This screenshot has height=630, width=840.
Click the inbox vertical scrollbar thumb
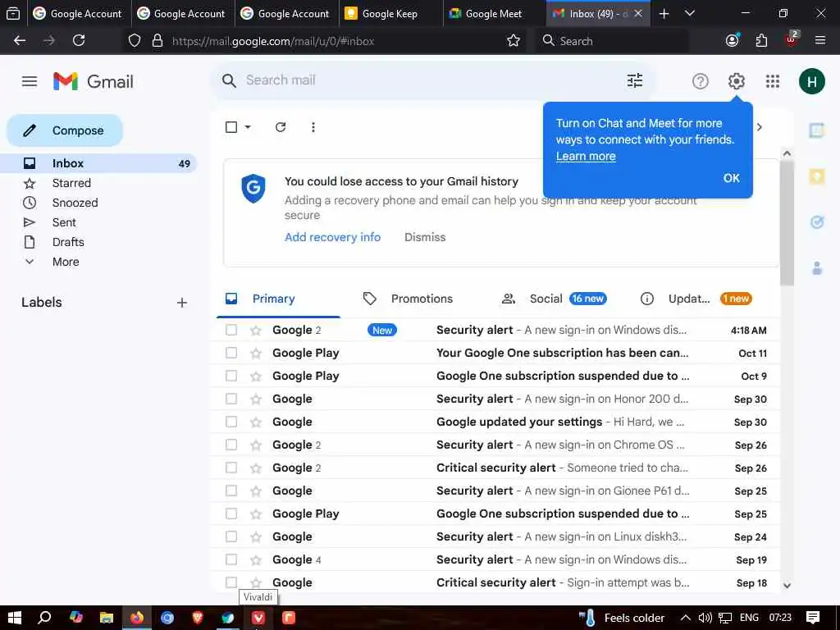pos(787,222)
